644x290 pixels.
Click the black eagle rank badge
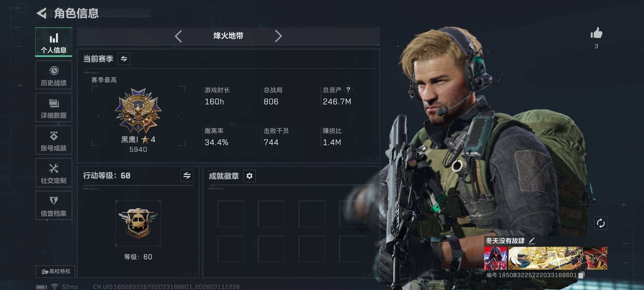coord(138,110)
